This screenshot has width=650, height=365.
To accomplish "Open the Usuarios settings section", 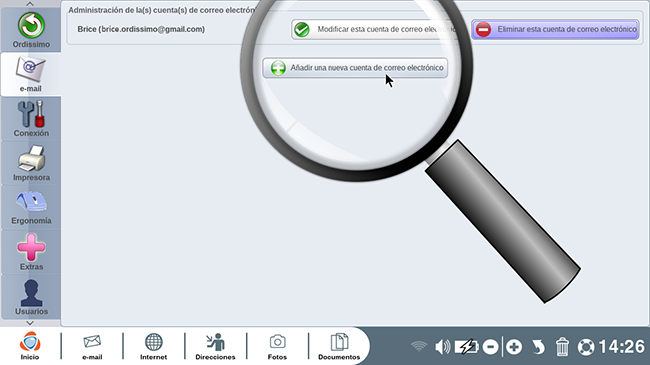I will pos(31,296).
